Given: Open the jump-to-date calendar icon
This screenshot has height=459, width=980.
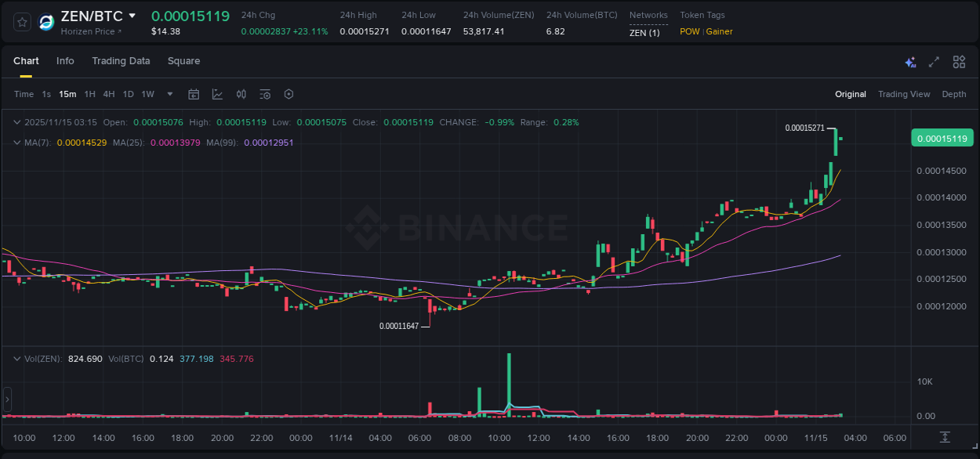Looking at the screenshot, I should coord(194,94).
